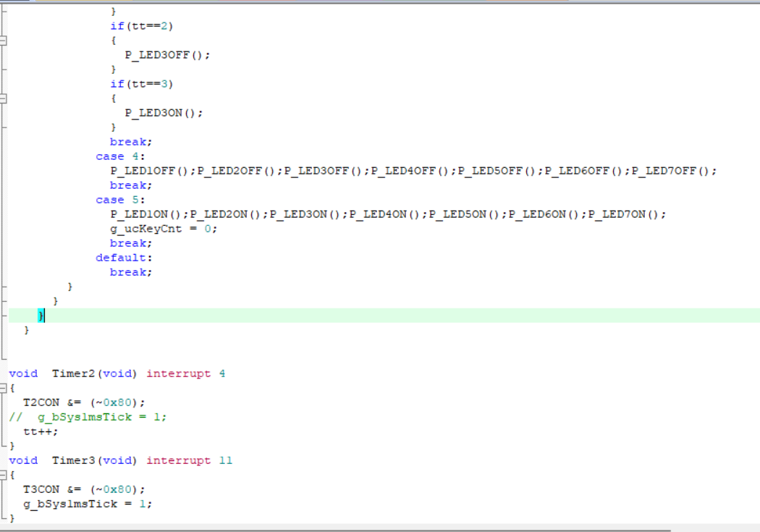This screenshot has width=760, height=532.
Task: Click P_LED1ON() in the case 5 line
Action: pos(148,214)
